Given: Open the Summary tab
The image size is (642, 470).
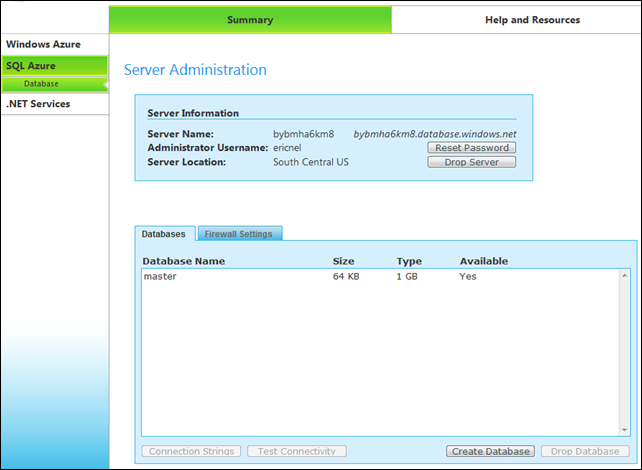Looking at the screenshot, I should 250,20.
